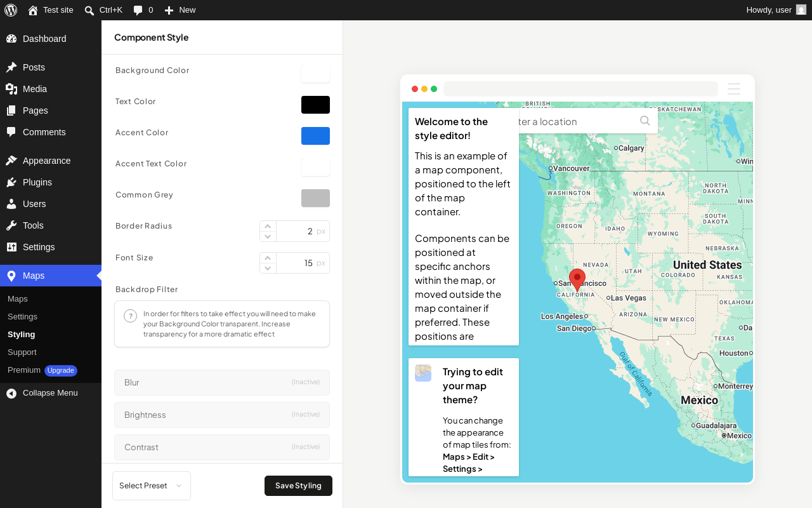
Task: Click the Posts pushpin icon
Action: [x=11, y=67]
